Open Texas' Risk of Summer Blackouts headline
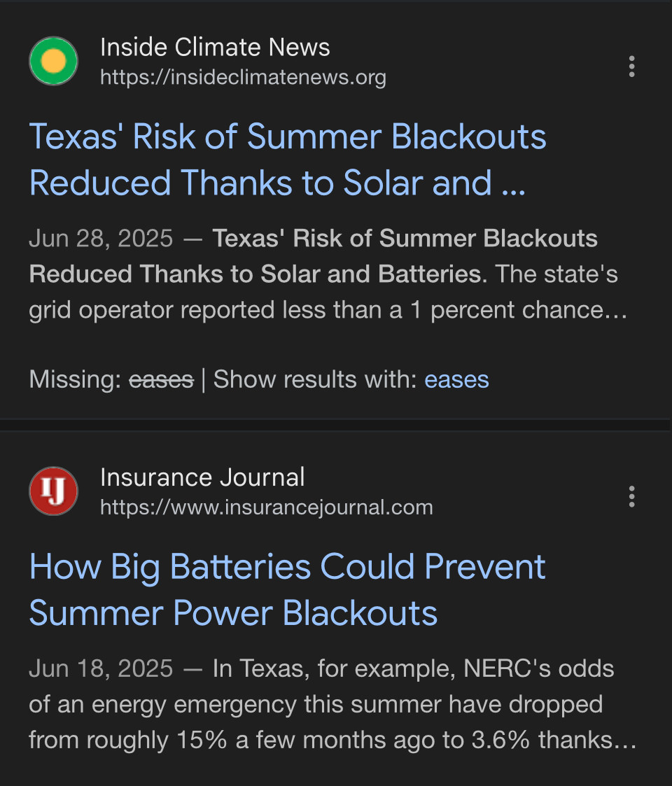The image size is (672, 786). (x=288, y=160)
